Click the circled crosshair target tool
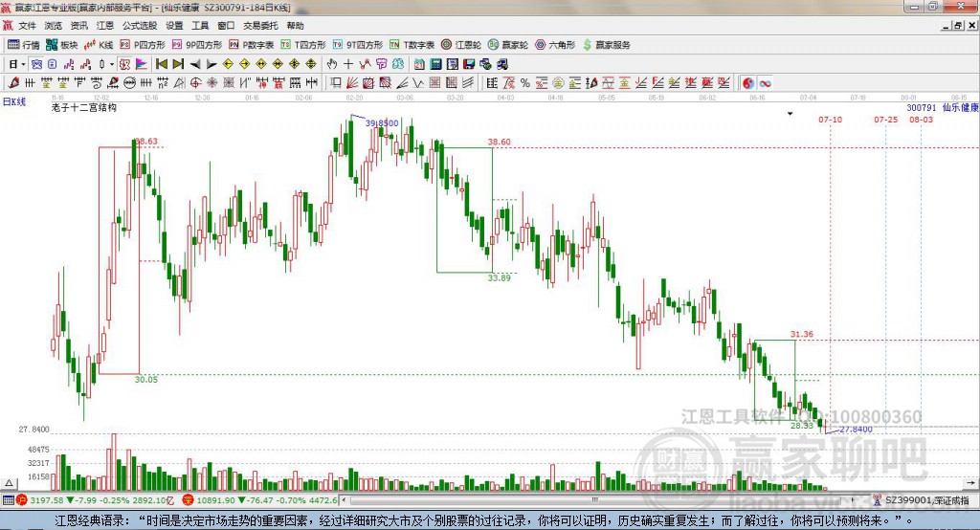The image size is (980, 530). pos(195,83)
